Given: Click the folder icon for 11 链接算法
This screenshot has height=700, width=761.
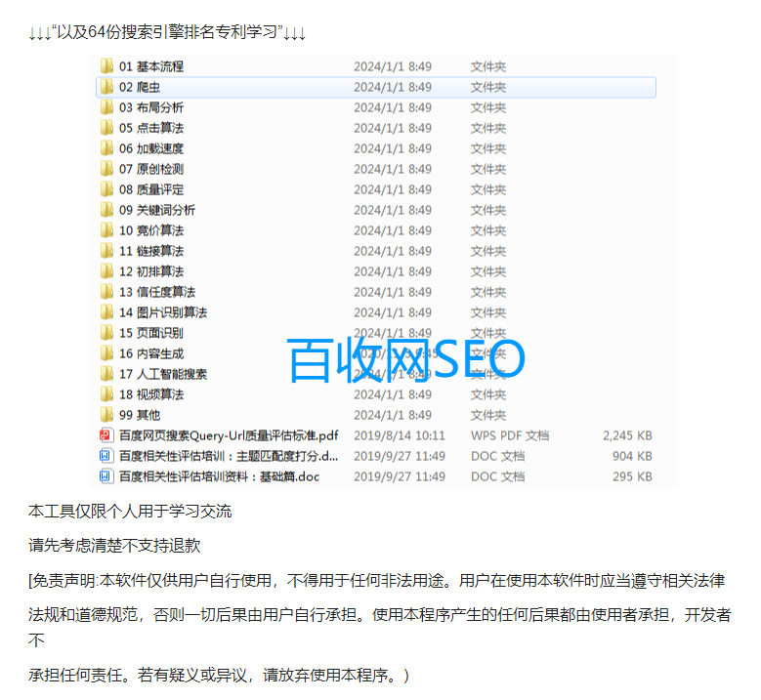Looking at the screenshot, I should tap(106, 250).
